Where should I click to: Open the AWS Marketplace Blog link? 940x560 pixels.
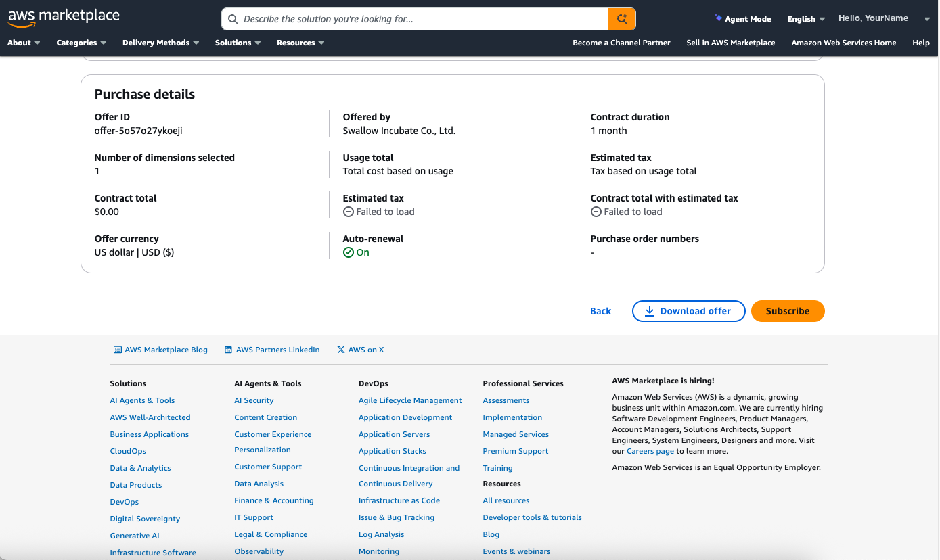[x=160, y=350]
